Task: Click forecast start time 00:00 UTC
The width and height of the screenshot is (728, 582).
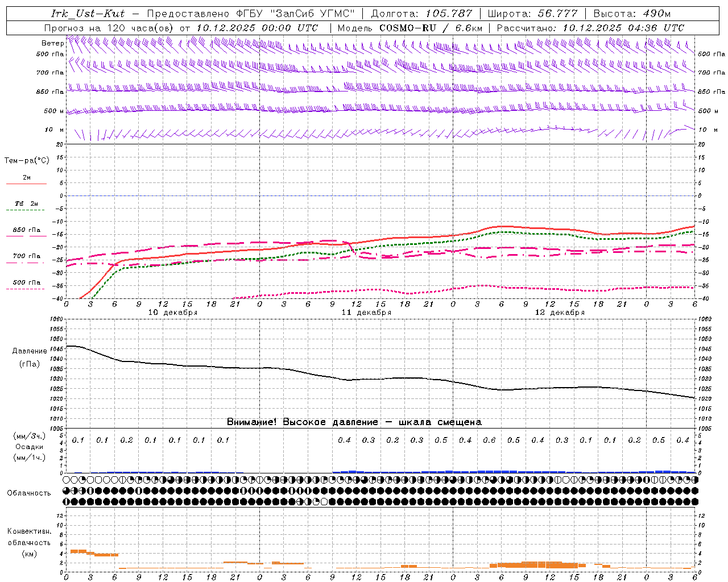Action: click(290, 28)
